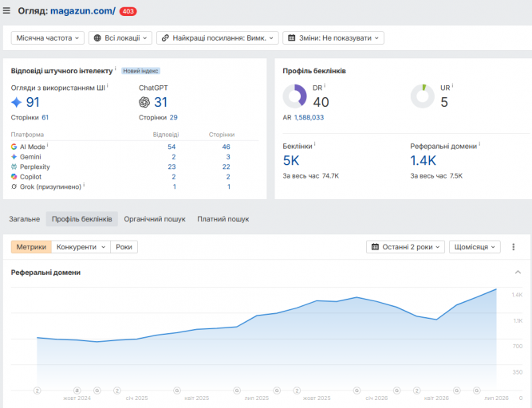The width and height of the screenshot is (532, 408).
Task: Switch to the Платний пошук tab
Action: [223, 219]
